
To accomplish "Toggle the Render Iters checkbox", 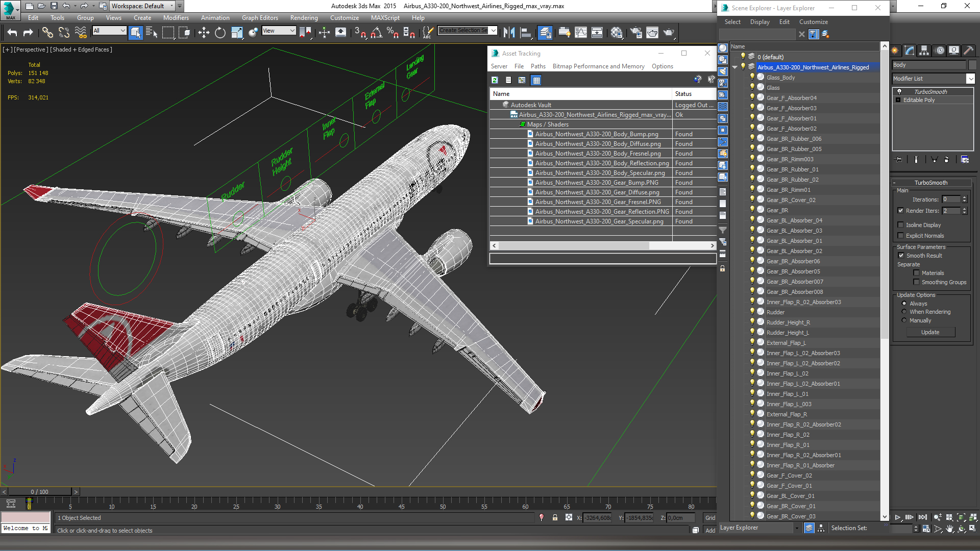I will (901, 211).
